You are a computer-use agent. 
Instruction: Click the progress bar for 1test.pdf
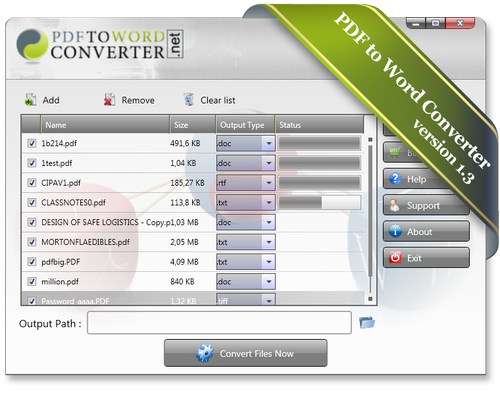click(x=319, y=163)
